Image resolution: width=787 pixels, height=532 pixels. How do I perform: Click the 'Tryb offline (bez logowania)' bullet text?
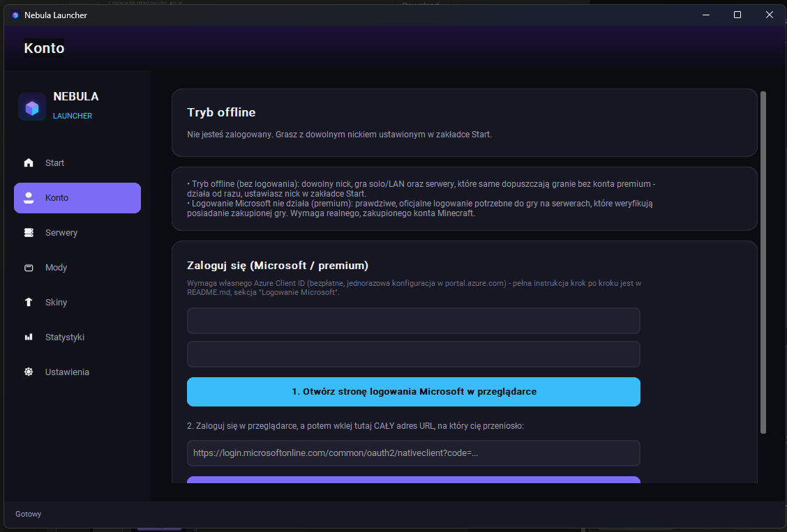coord(421,188)
